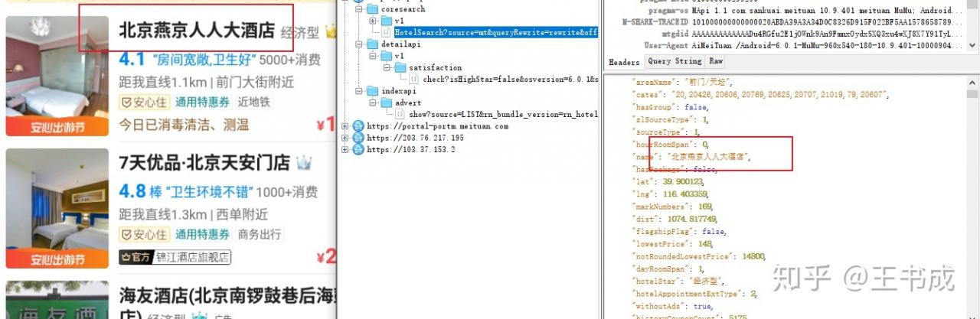Click the "cates" JSON line
Viewport: 980px width, 319px height.
click(x=759, y=94)
